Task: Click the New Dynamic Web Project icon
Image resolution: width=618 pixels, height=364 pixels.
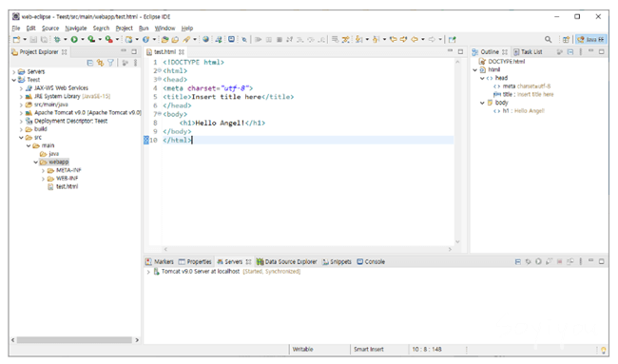Action: [129, 39]
